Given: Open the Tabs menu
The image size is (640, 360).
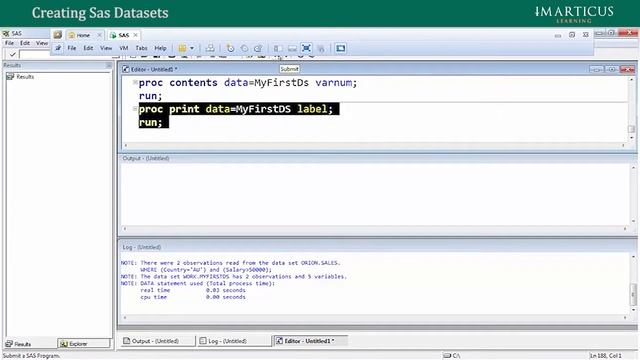Looking at the screenshot, I should pyautogui.click(x=141, y=48).
